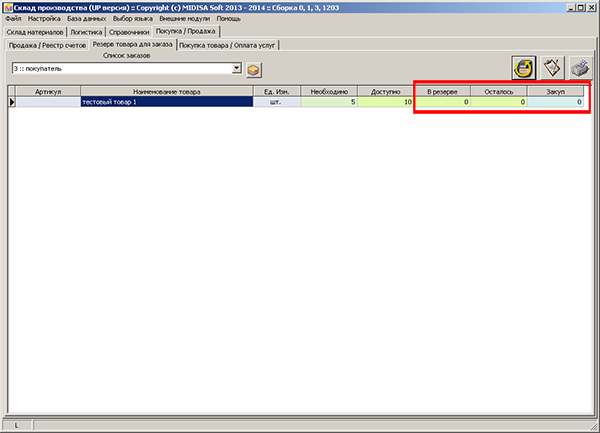Click the printer icon button
The height and width of the screenshot is (433, 600).
580,68
